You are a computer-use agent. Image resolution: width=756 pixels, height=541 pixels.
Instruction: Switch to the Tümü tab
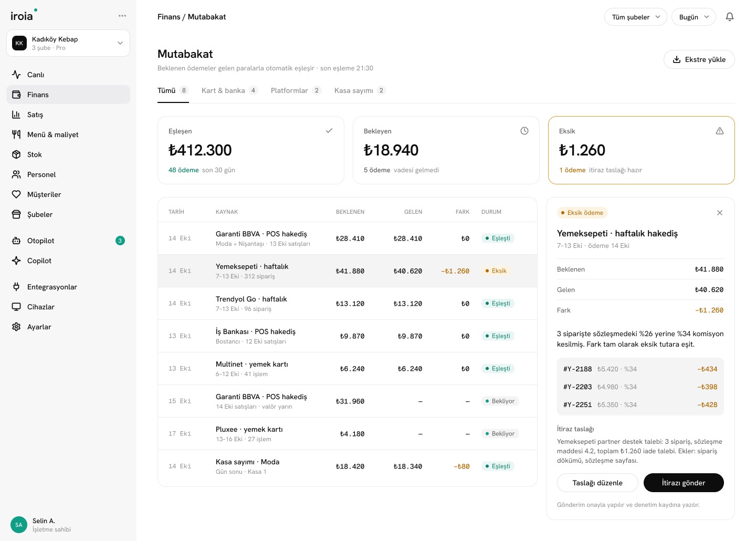(173, 90)
